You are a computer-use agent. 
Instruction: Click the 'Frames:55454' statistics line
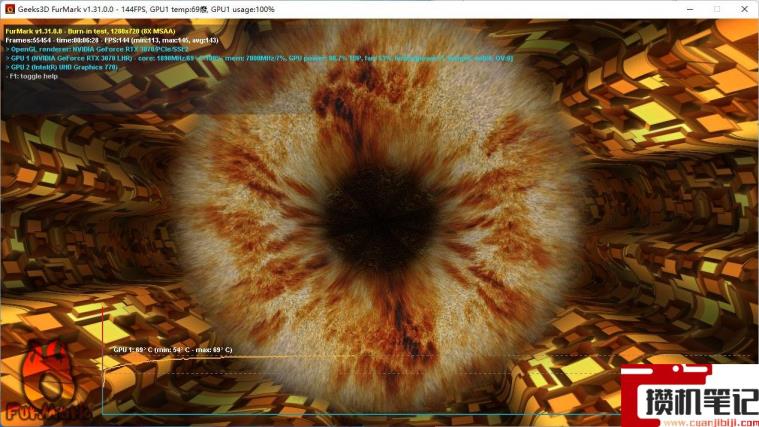[112, 40]
